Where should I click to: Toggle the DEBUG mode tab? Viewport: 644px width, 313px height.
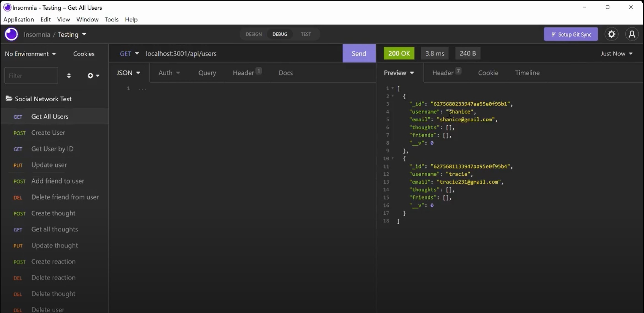(280, 34)
